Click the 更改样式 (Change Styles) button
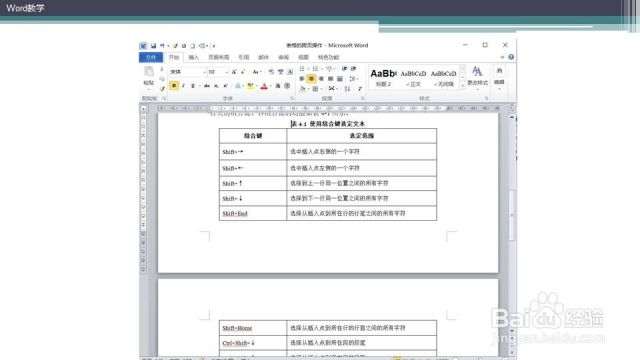This screenshot has height=360, width=640. tap(477, 78)
